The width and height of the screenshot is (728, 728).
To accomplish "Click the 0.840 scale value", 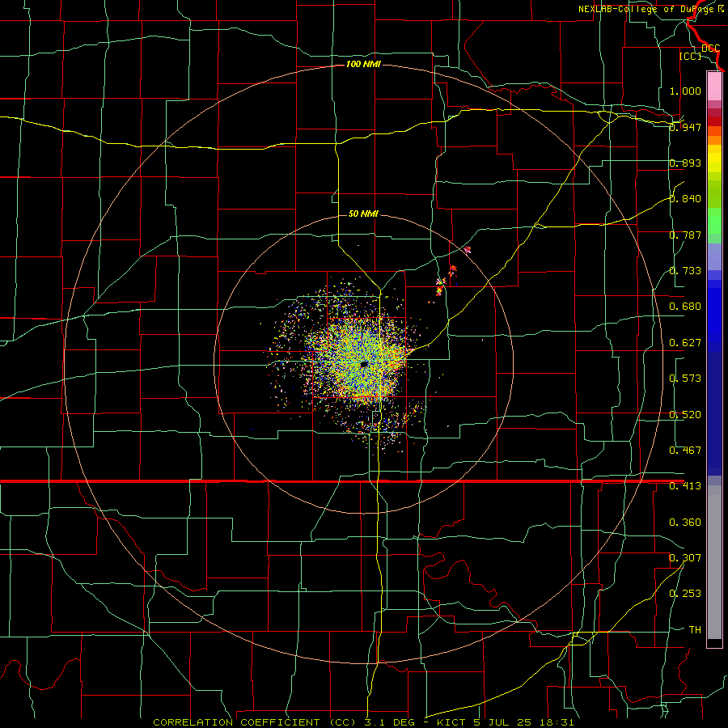I will coord(685,199).
